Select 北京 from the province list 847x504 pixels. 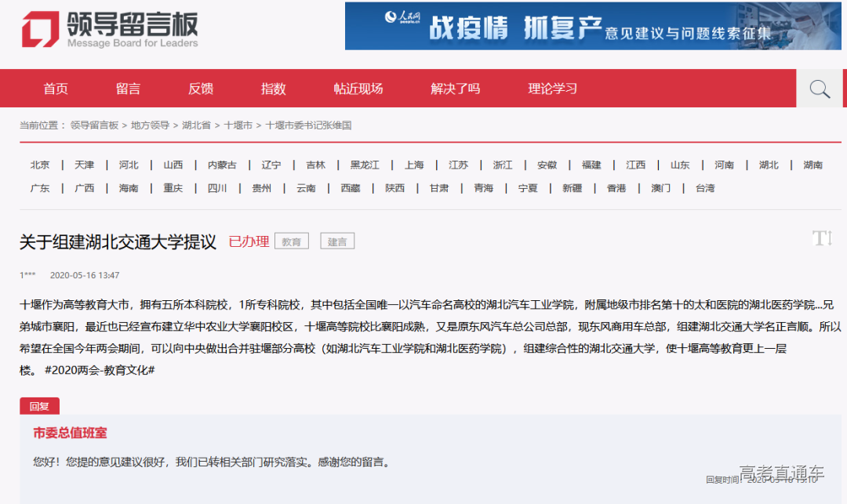coord(40,165)
